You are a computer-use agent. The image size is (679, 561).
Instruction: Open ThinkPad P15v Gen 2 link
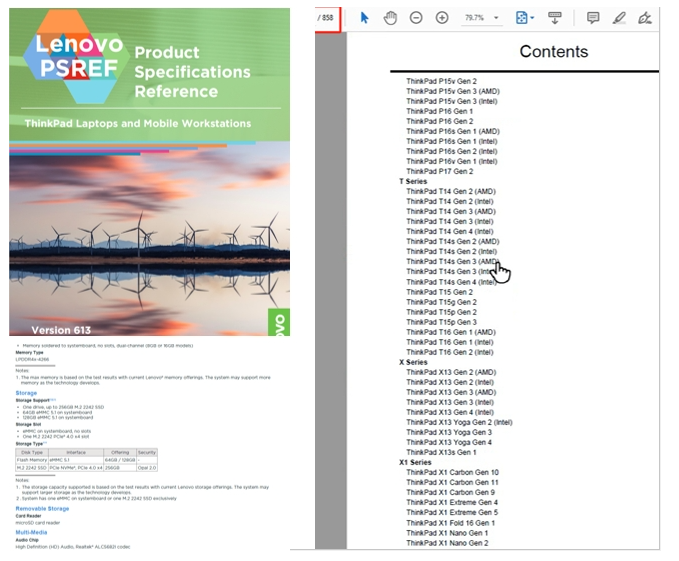pyautogui.click(x=441, y=81)
